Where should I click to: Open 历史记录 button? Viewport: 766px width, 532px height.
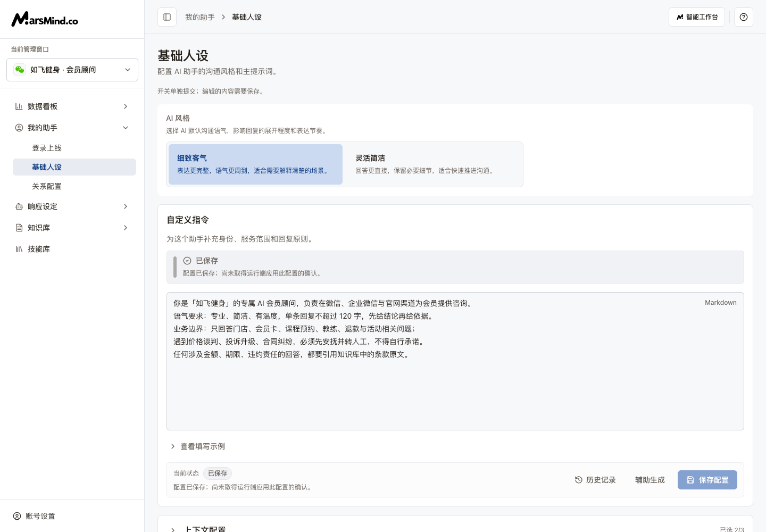click(595, 480)
